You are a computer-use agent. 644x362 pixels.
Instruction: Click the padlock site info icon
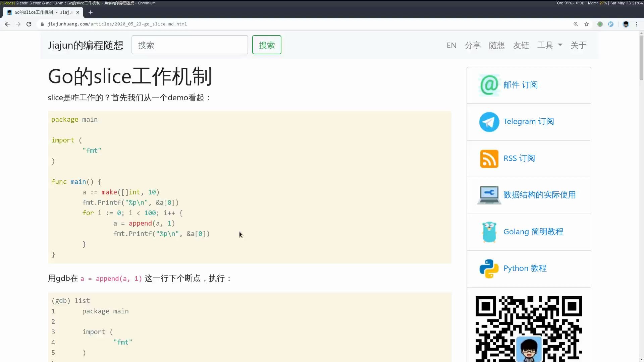(42, 24)
